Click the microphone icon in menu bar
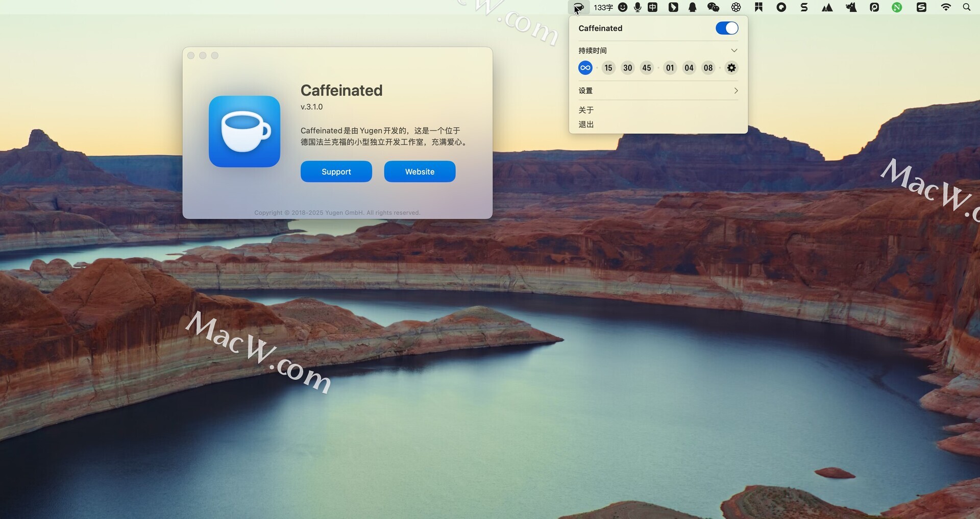The width and height of the screenshot is (980, 519). pos(638,7)
